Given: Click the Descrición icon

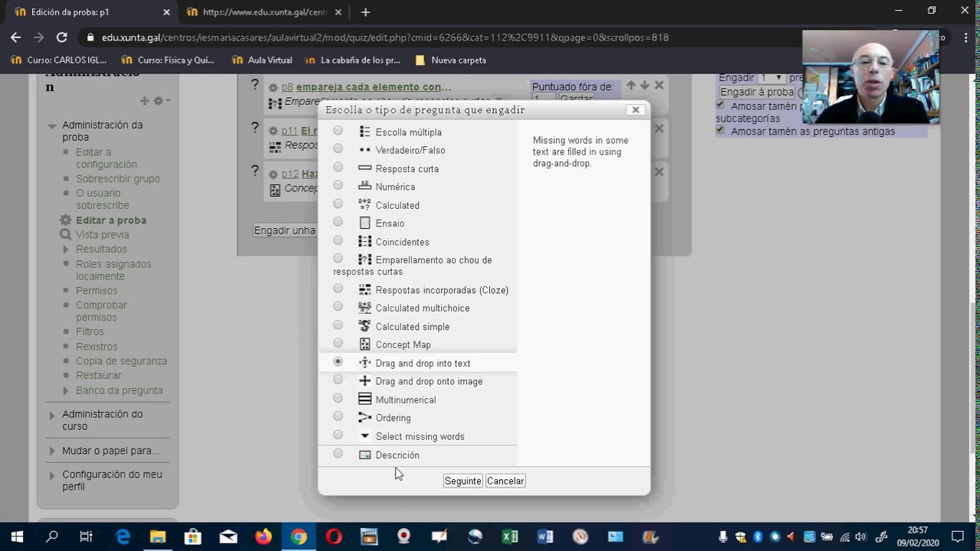Looking at the screenshot, I should [364, 455].
